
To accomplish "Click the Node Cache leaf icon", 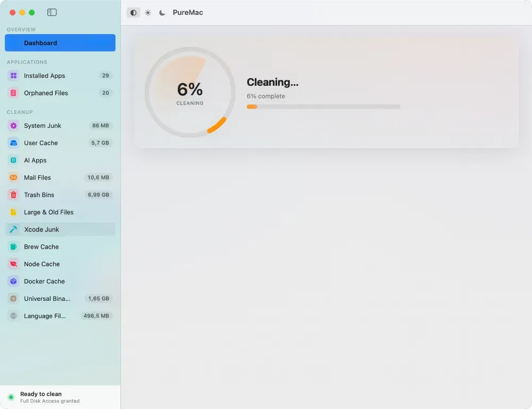I will [14, 264].
